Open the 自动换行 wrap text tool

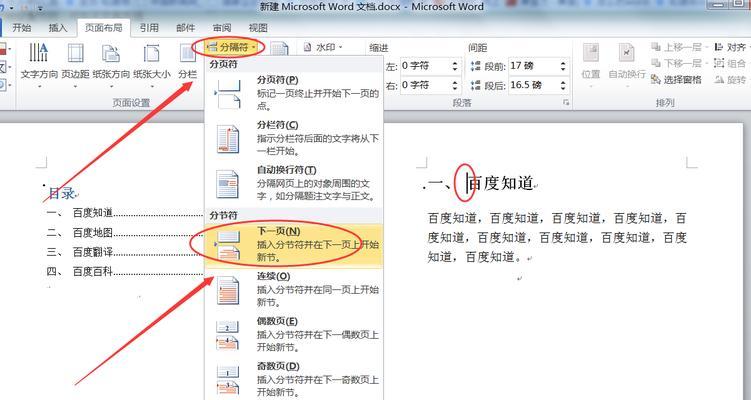(627, 65)
